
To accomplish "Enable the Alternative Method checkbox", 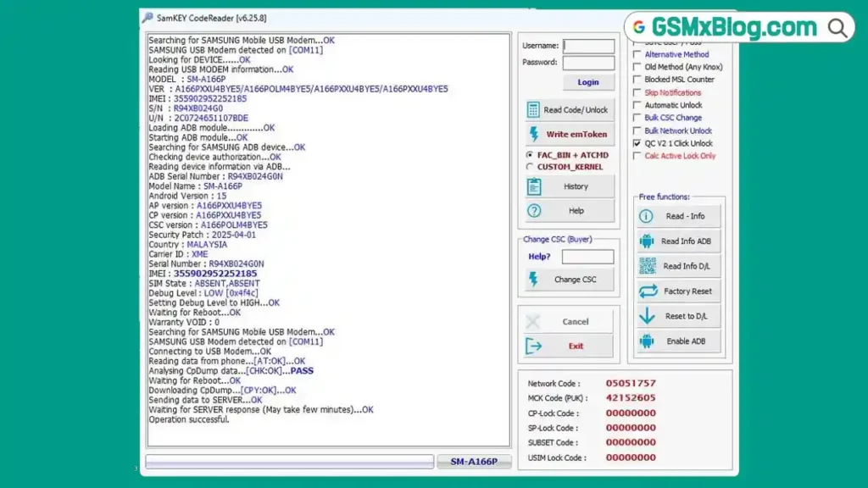I will [x=637, y=54].
